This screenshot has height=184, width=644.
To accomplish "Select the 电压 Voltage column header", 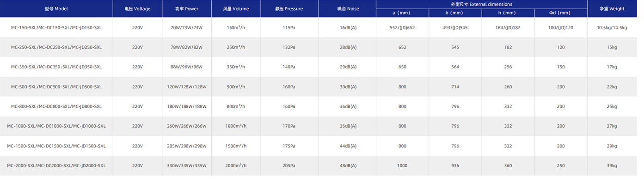I will coord(137,9).
